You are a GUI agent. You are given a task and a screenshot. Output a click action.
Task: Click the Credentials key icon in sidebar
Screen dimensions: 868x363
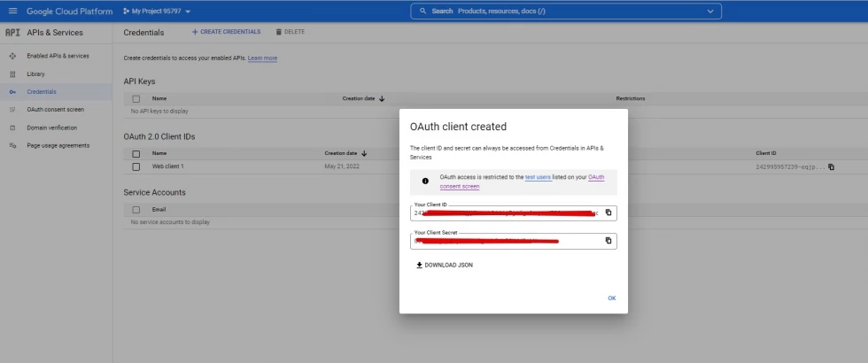[x=12, y=92]
